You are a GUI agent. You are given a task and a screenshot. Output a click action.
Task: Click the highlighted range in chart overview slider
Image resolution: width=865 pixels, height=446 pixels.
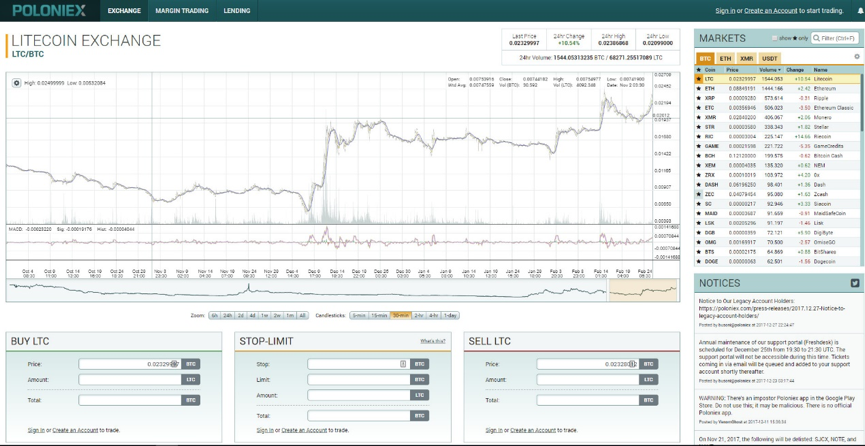pos(642,290)
